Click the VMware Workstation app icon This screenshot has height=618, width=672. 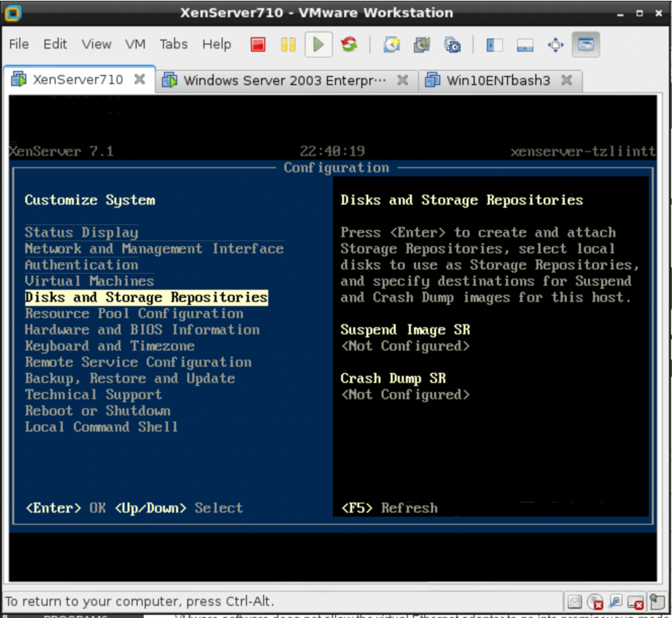click(13, 13)
